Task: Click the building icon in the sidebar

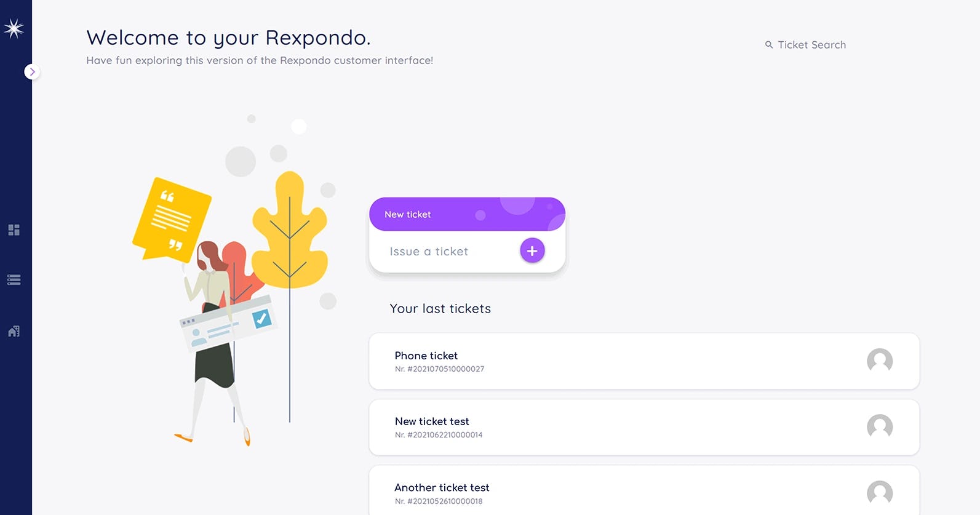Action: 14,332
